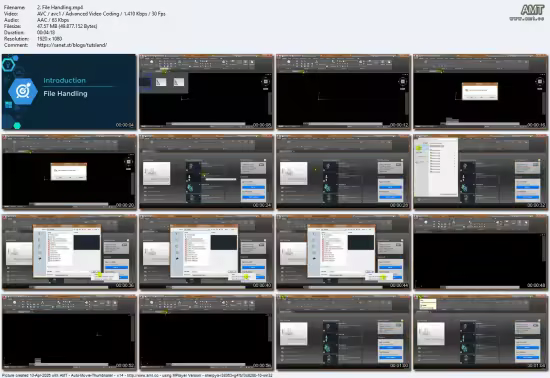The height and width of the screenshot is (378, 550).
Task: Open the thumbnail timestamped 00:00:16
Action: (480, 92)
